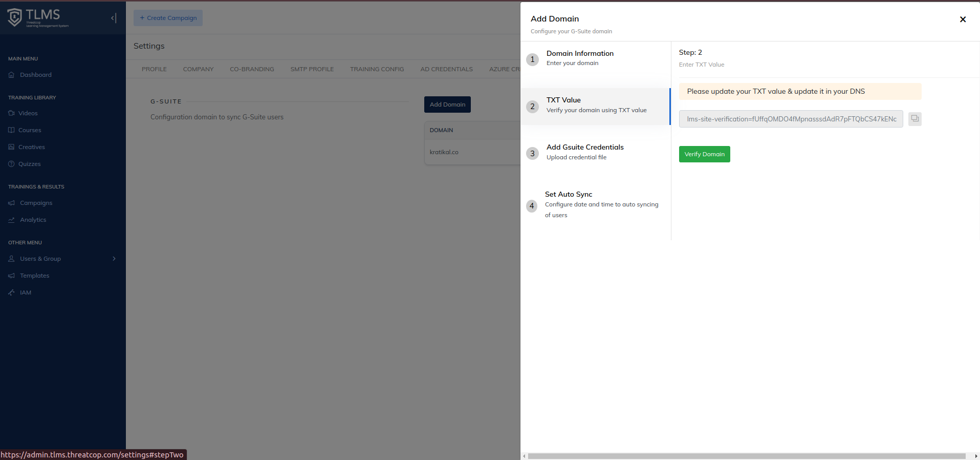Select step 2 TXT Value
The height and width of the screenshot is (460, 980).
[596, 106]
